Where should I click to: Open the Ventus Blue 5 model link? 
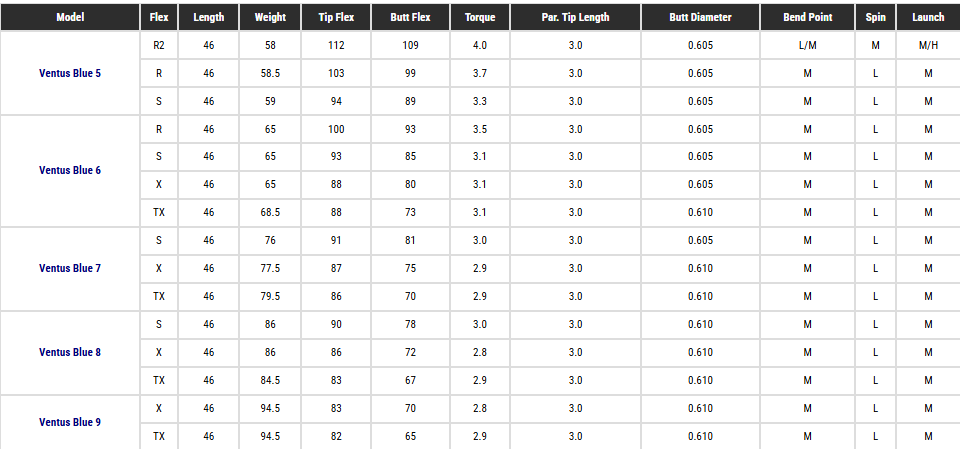(70, 73)
